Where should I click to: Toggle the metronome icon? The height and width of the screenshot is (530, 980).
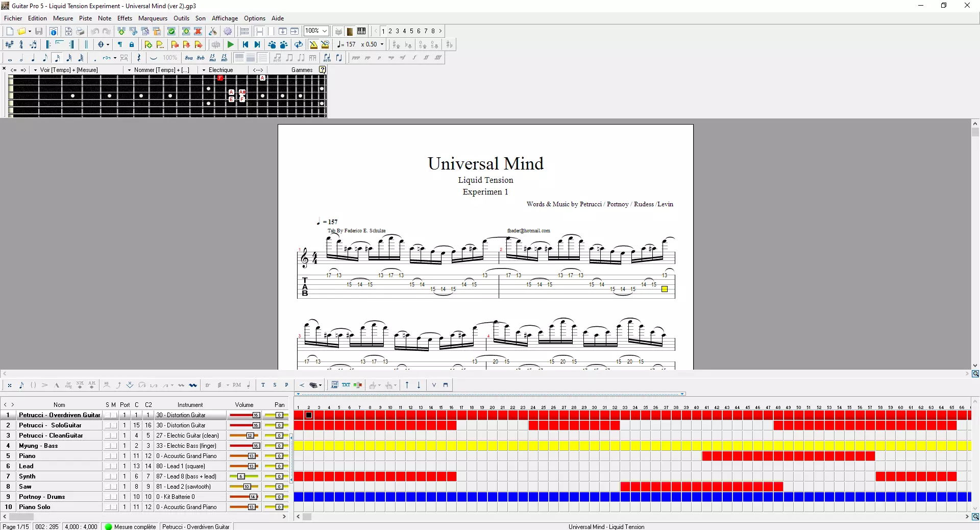tap(313, 44)
